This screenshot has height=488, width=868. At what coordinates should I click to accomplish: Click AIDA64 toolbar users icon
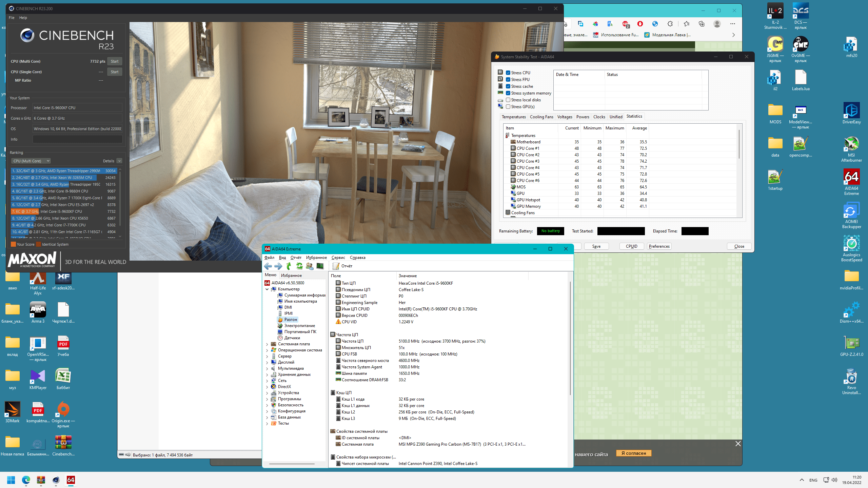tap(310, 266)
